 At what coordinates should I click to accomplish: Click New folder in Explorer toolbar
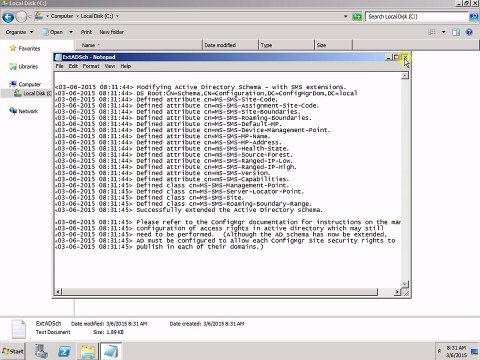point(111,32)
